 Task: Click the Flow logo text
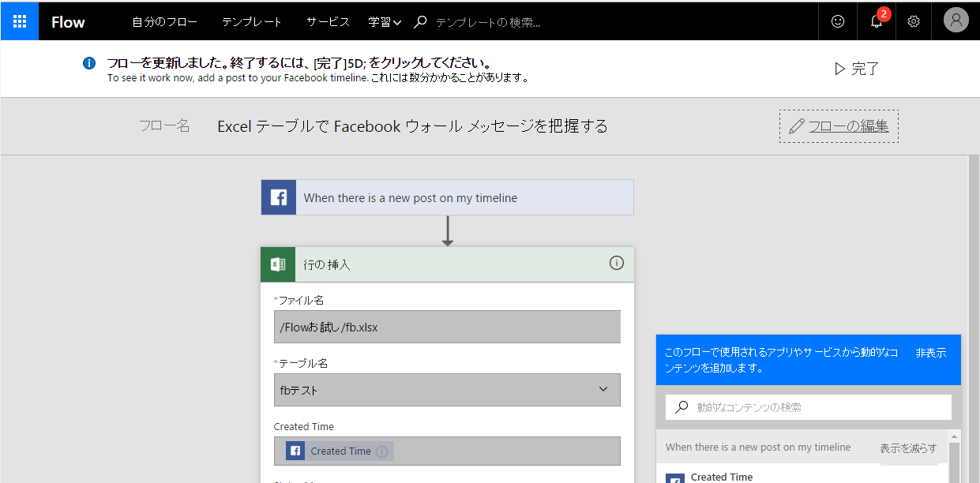tap(68, 22)
